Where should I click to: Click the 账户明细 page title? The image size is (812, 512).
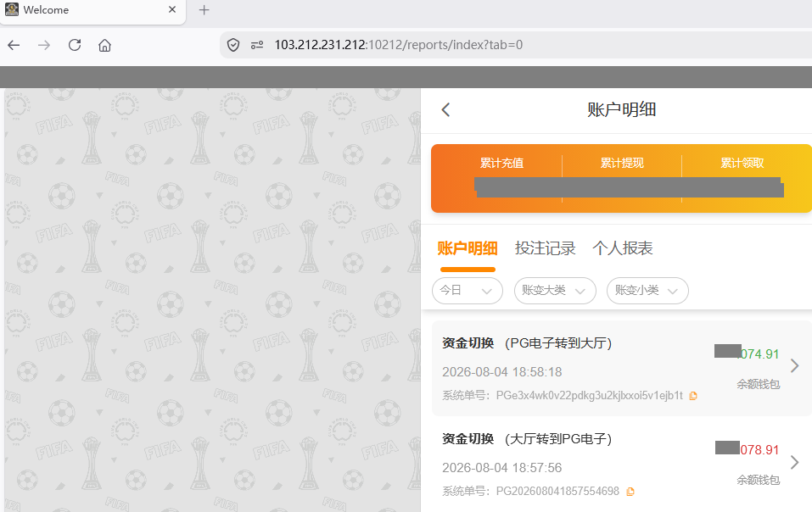tap(621, 109)
